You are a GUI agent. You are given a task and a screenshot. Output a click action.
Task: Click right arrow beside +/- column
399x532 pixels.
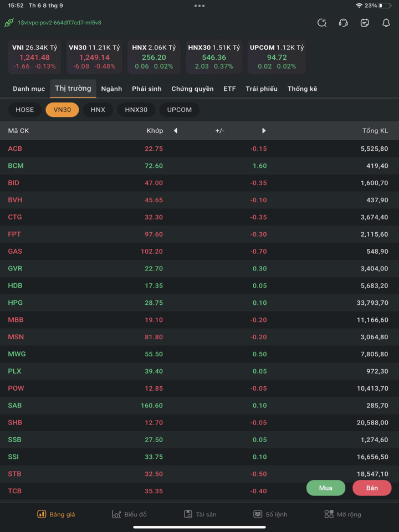coord(264,131)
